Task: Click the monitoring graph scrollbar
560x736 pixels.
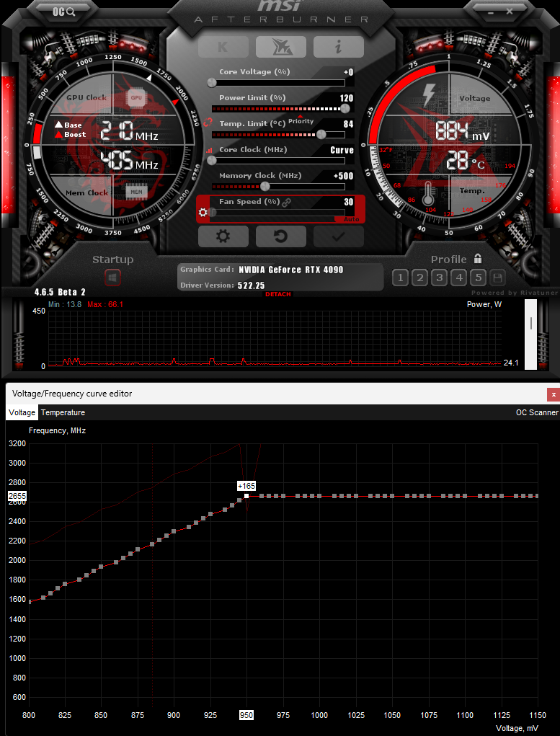Action: 531,334
